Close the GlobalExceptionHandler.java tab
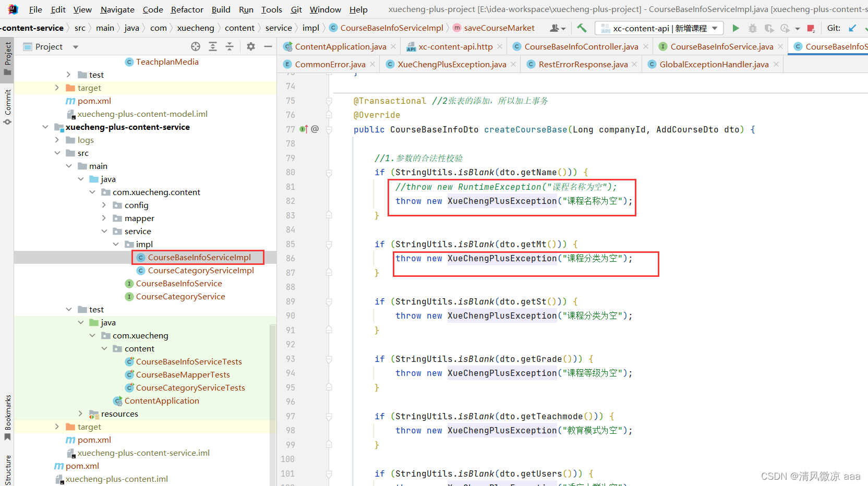868x486 pixels. (776, 64)
